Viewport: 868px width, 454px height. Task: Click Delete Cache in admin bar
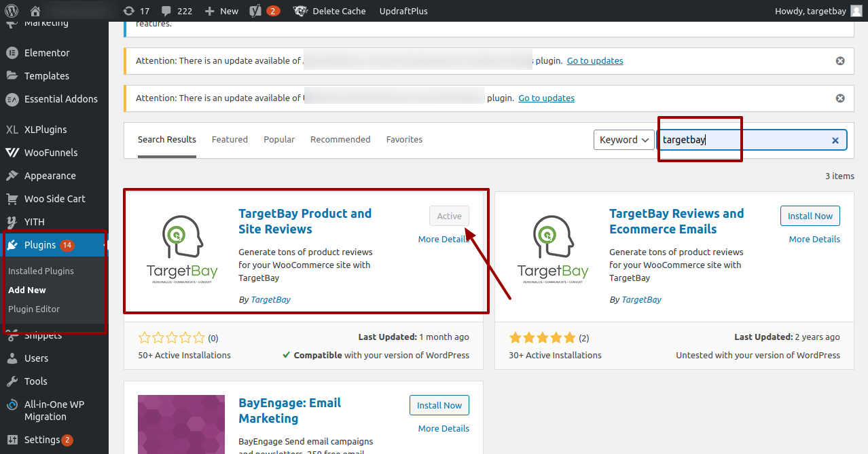coord(329,11)
